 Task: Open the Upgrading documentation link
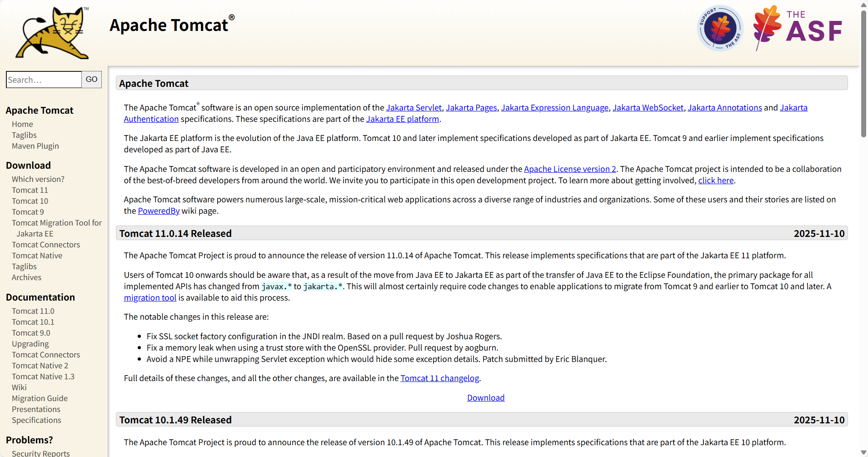(30, 344)
